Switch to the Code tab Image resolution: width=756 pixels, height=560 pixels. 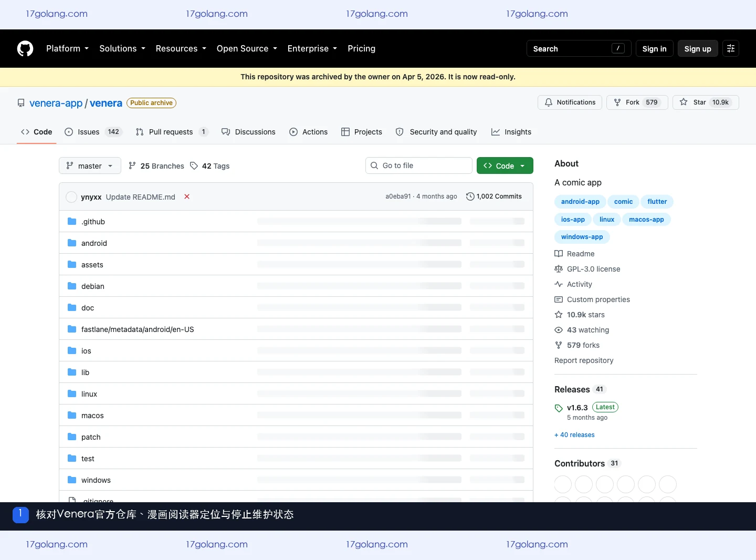coord(37,132)
